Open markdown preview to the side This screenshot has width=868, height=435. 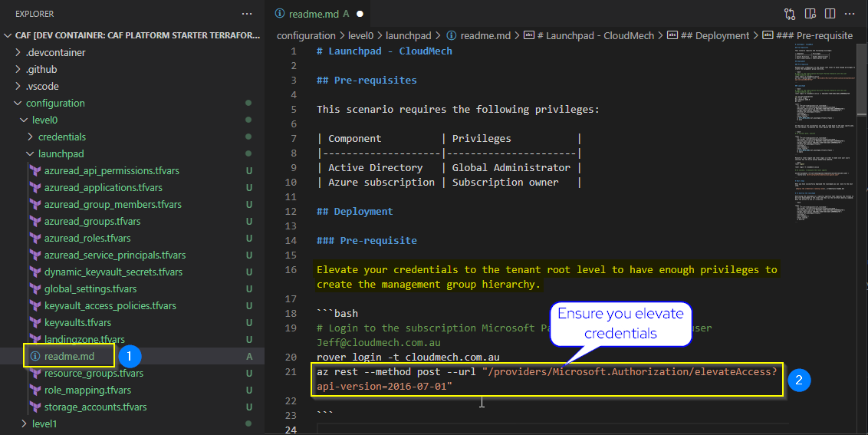pos(811,14)
